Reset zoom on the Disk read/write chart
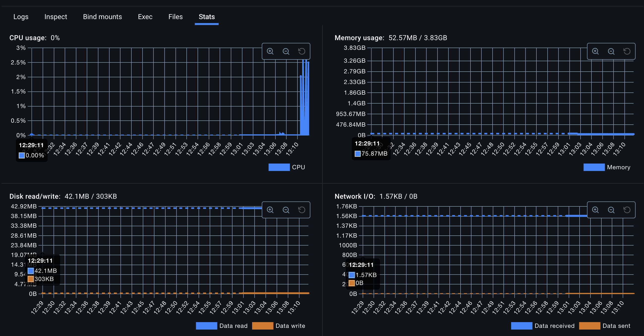 pyautogui.click(x=302, y=210)
